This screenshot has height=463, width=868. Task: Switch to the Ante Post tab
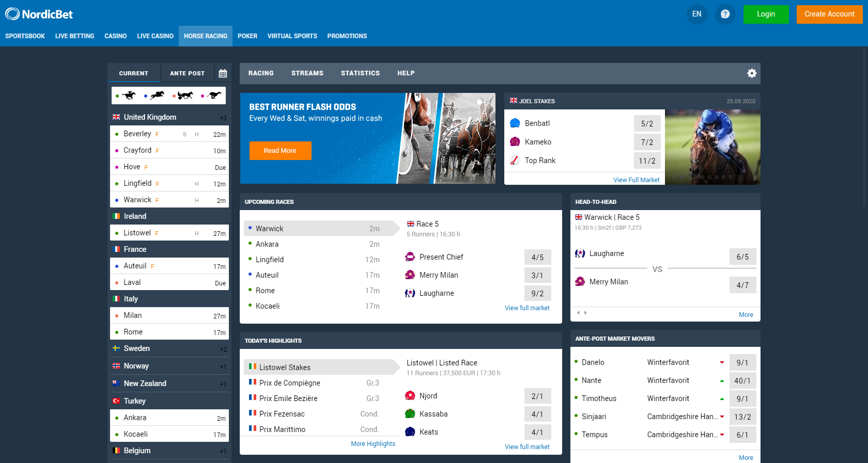coord(187,73)
